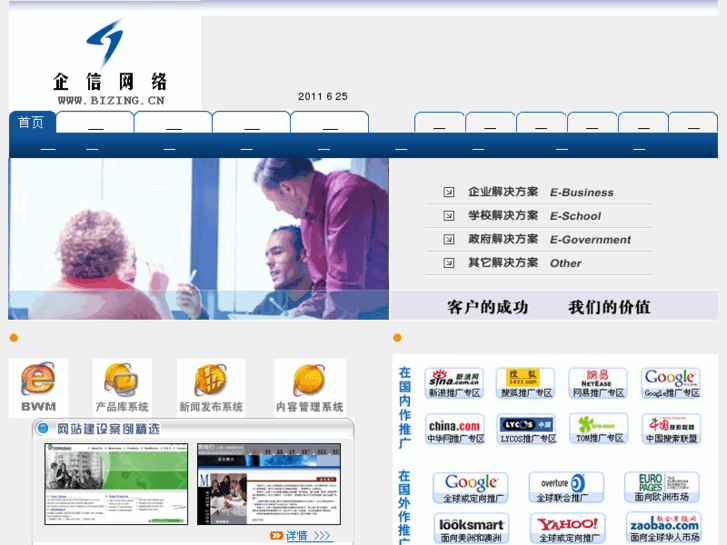Click the Google 全球域定向推广 badge
Viewport: 727px width, 545px height.
470,488
